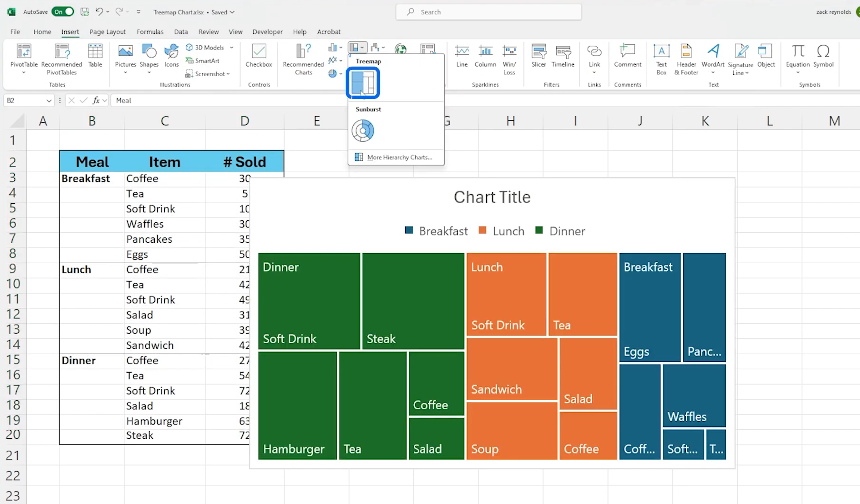Insert a Slicer filter
The width and height of the screenshot is (860, 504).
point(539,56)
